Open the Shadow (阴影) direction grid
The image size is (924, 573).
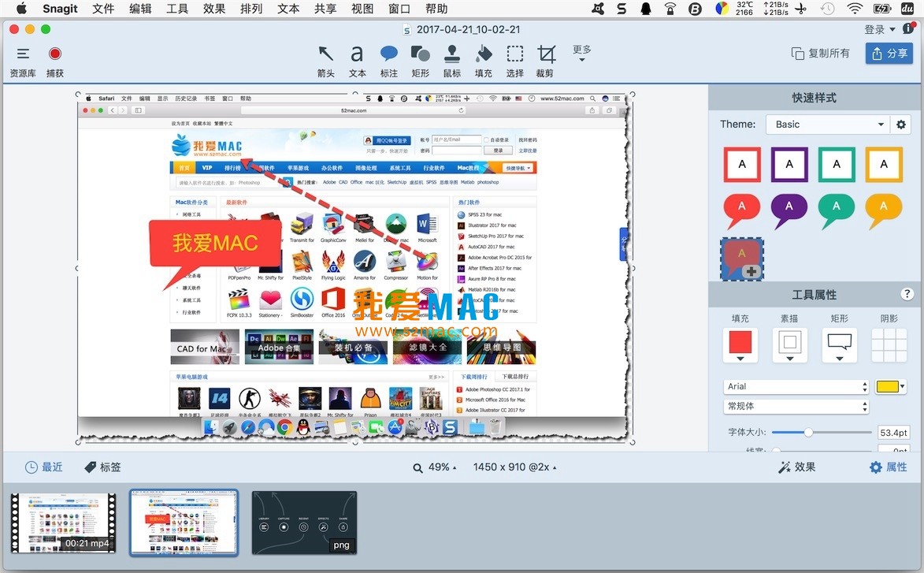point(889,344)
